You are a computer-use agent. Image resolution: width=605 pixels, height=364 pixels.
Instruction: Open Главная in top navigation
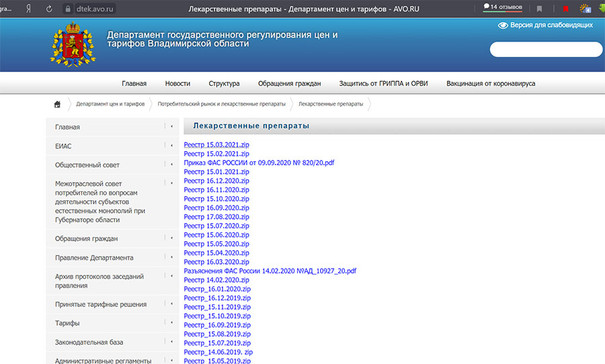click(x=134, y=83)
